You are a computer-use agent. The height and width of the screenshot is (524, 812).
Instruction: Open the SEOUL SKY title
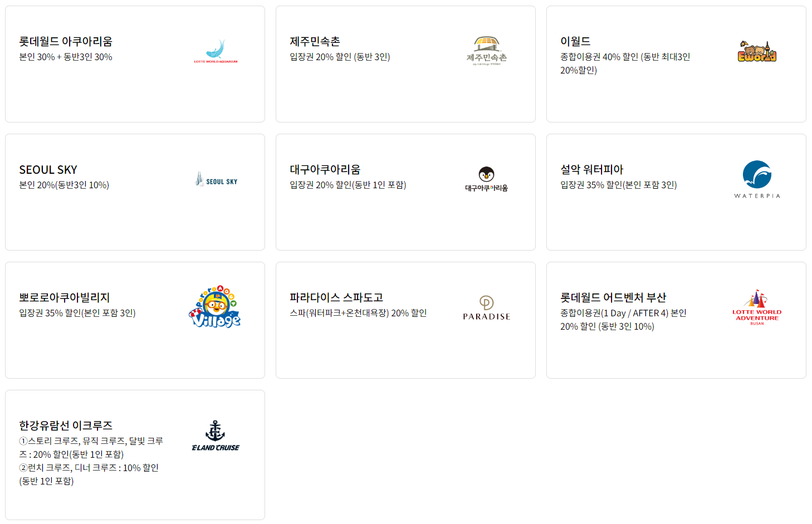(x=48, y=170)
